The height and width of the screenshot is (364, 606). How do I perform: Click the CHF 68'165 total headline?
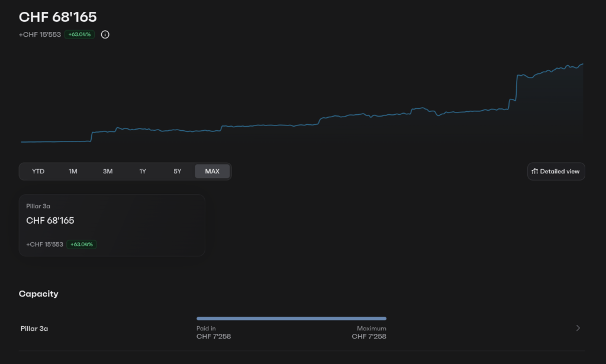[58, 17]
